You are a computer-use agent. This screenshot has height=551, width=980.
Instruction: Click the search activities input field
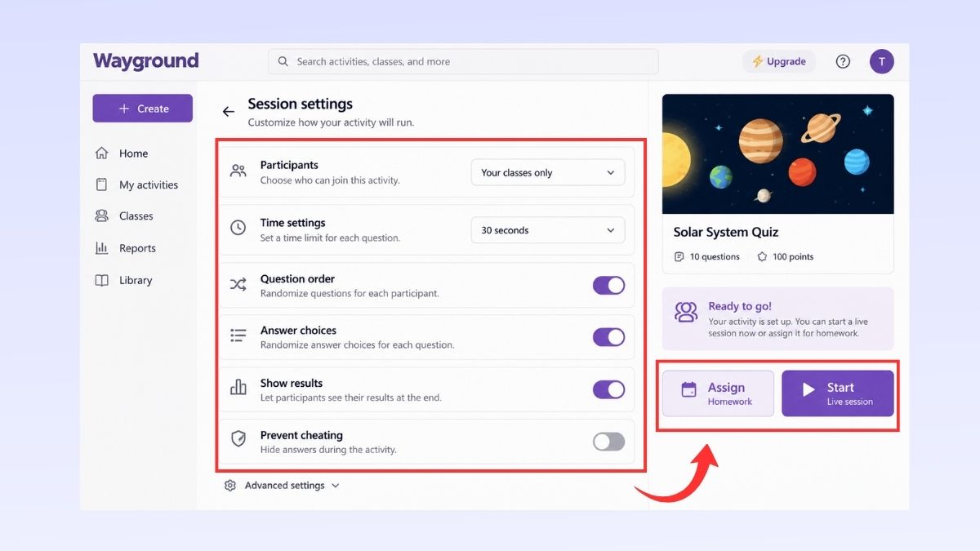[x=463, y=61]
